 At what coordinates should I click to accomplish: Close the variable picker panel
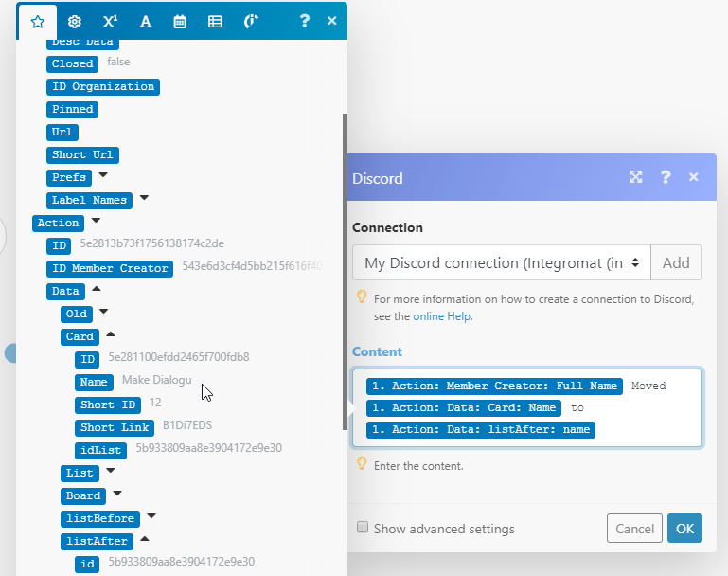[x=332, y=21]
